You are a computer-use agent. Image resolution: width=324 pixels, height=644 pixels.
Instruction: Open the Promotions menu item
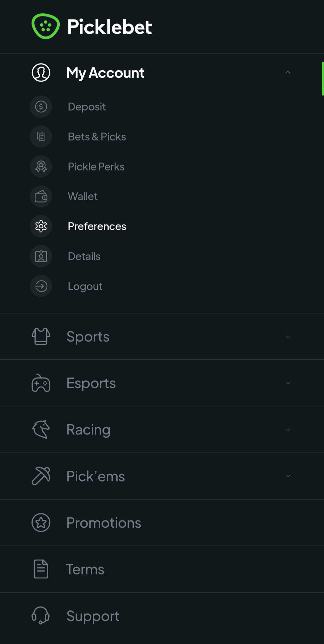pos(104,523)
